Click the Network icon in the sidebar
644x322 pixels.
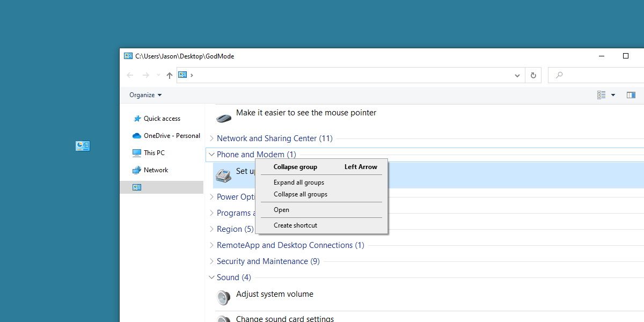tap(136, 170)
